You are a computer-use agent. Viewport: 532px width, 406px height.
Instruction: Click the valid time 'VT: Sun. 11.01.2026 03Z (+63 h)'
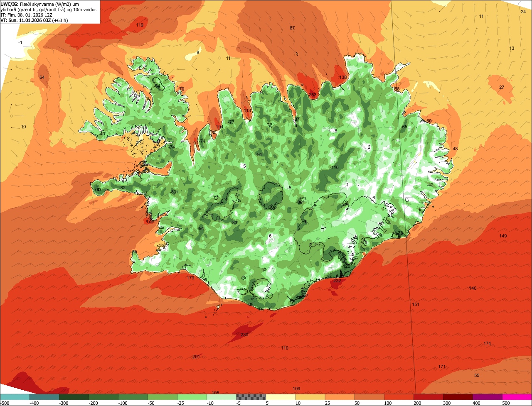point(34,20)
